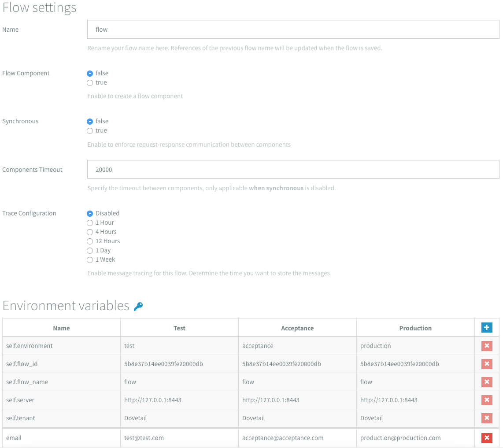Click the blue plus icon to add a variable
Viewport: 503px width, 448px height.
pos(487,328)
